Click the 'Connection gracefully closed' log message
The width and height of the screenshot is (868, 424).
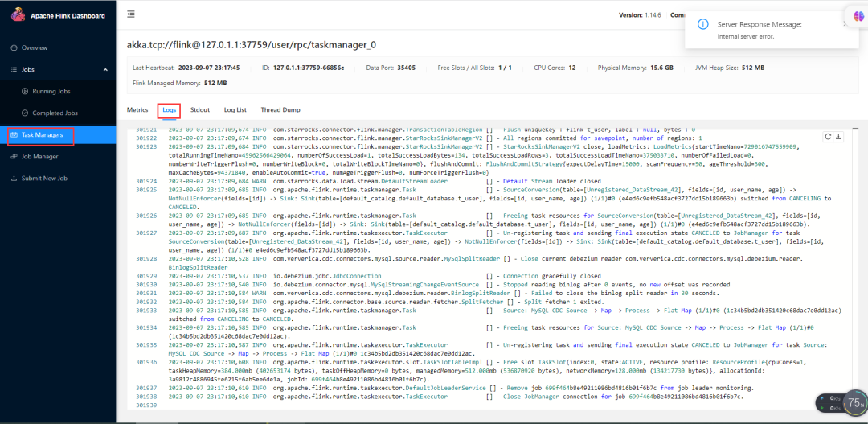[551, 275]
